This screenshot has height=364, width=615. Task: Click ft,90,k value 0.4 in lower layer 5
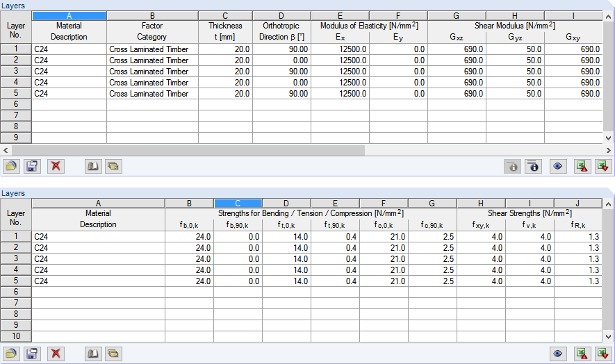pyautogui.click(x=336, y=281)
